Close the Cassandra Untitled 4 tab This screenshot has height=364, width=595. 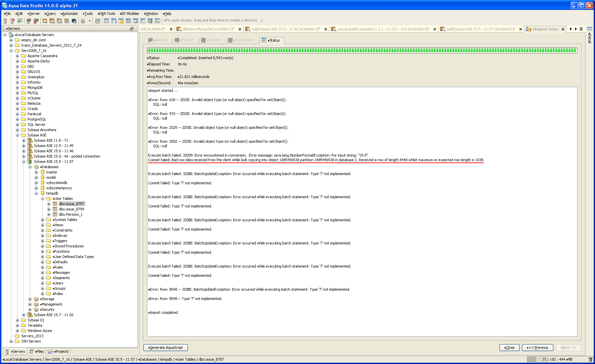tap(435, 29)
